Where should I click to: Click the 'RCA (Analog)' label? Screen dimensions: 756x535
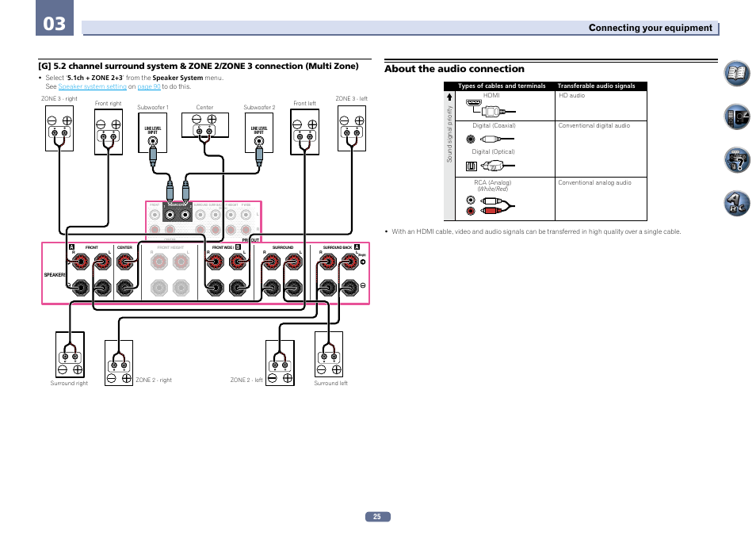pyautogui.click(x=492, y=182)
